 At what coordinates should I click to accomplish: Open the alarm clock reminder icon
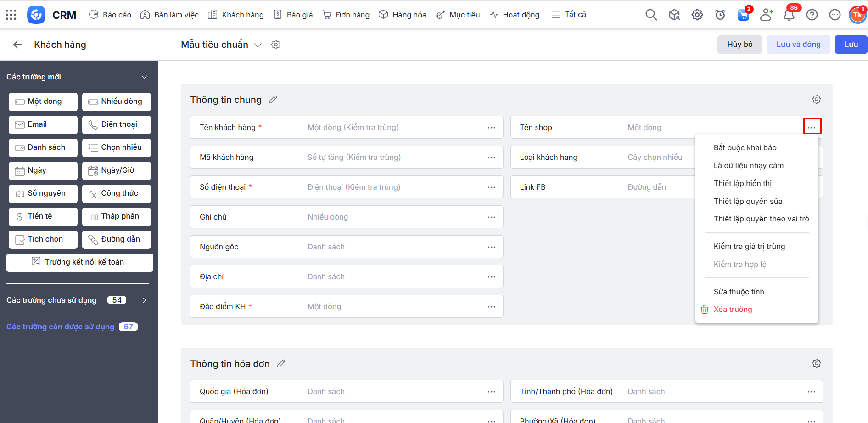[x=720, y=15]
